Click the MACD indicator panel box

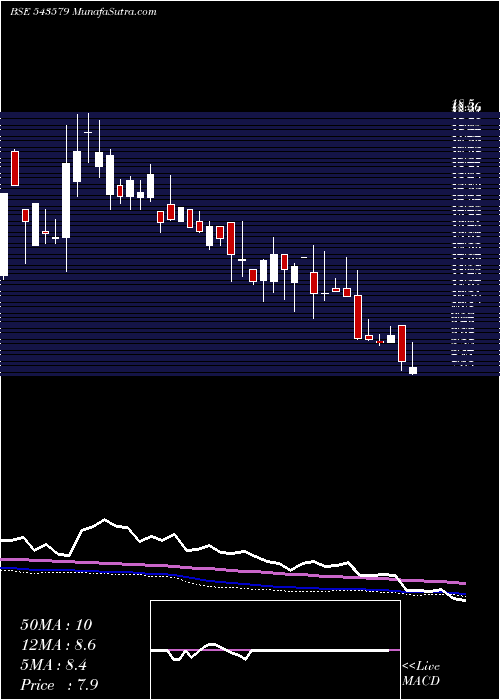pos(275,650)
